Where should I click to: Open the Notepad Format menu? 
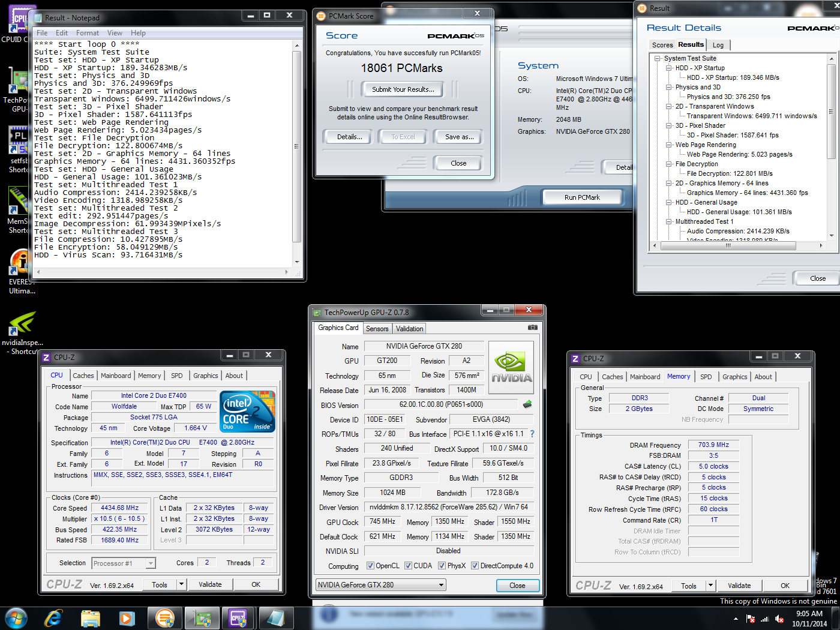[88, 33]
